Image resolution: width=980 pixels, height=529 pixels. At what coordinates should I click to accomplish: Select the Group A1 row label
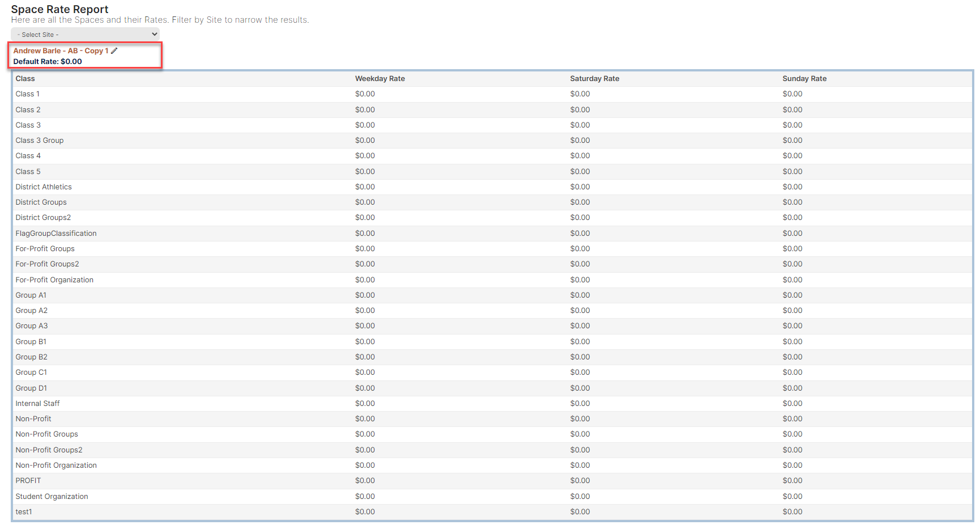pyautogui.click(x=31, y=295)
